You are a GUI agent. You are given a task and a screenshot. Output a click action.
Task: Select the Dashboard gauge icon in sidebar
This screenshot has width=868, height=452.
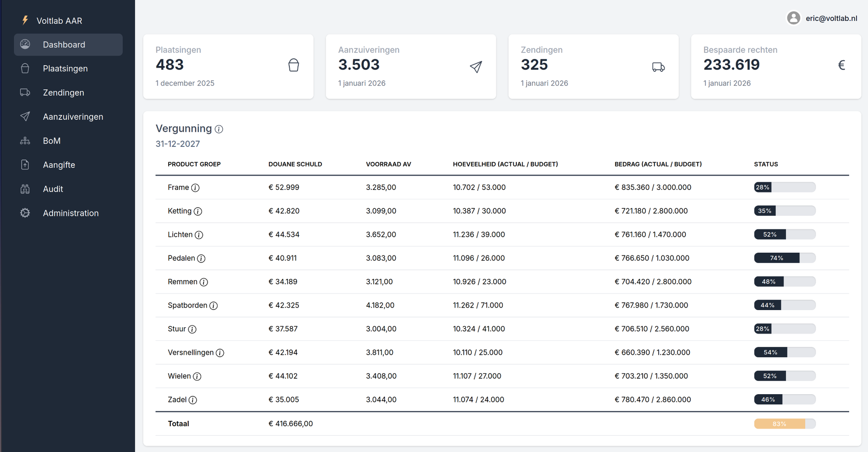pyautogui.click(x=25, y=44)
